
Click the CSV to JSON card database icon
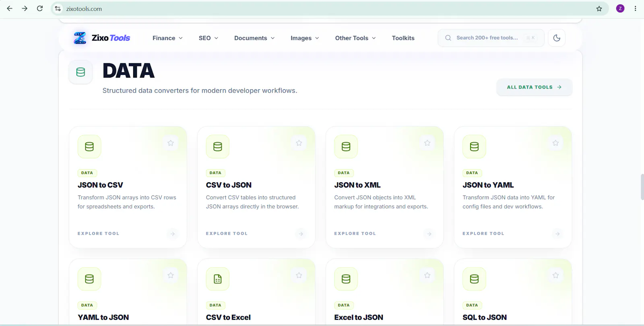(x=218, y=146)
